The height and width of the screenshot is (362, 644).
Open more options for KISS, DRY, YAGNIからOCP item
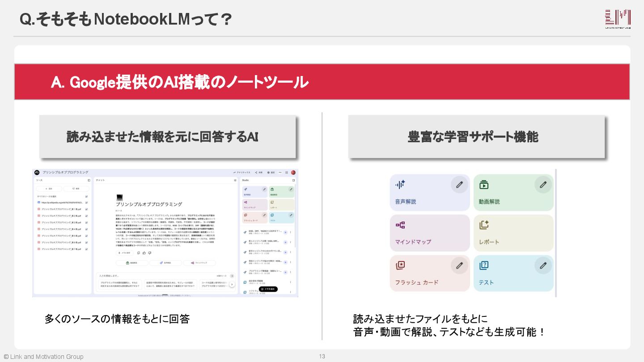(290, 232)
